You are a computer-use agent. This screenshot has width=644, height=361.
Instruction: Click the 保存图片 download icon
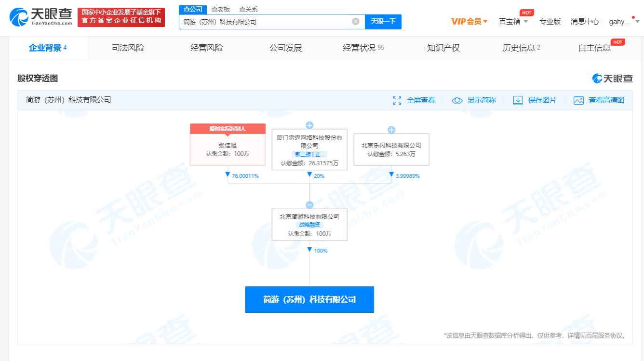[x=518, y=100]
